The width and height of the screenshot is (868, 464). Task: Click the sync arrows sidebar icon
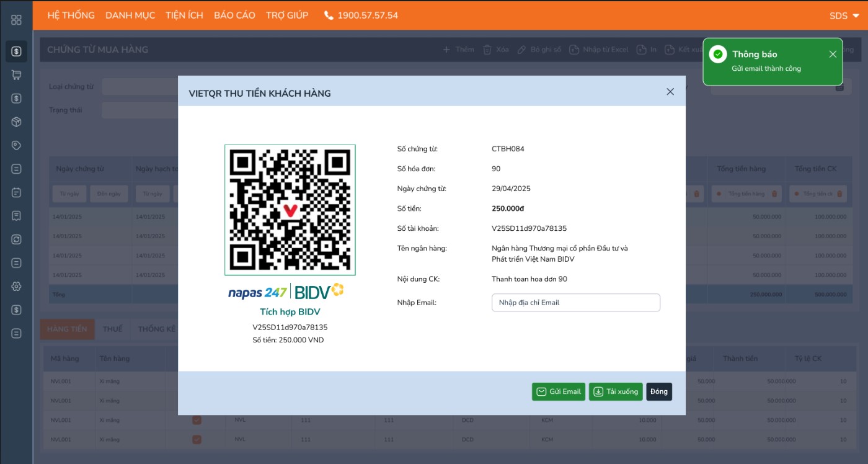pos(17,239)
